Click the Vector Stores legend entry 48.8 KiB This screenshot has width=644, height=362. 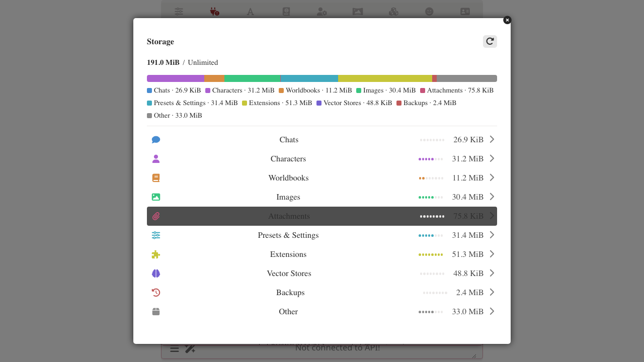click(354, 103)
